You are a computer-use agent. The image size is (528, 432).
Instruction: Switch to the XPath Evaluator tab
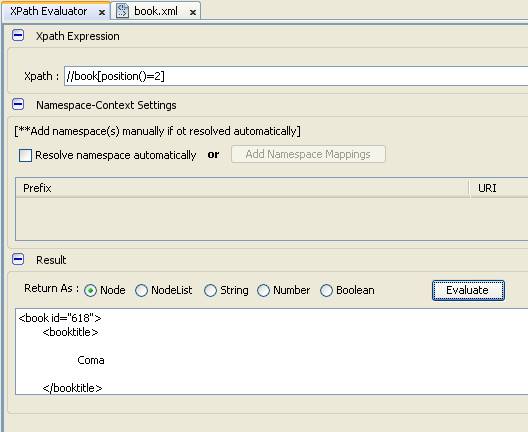point(48,11)
